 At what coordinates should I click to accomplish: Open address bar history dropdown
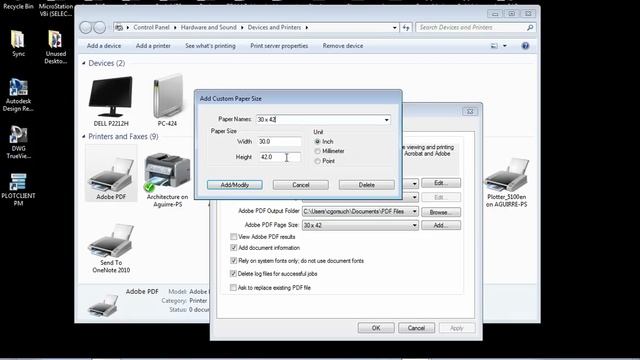pyautogui.click(x=394, y=28)
